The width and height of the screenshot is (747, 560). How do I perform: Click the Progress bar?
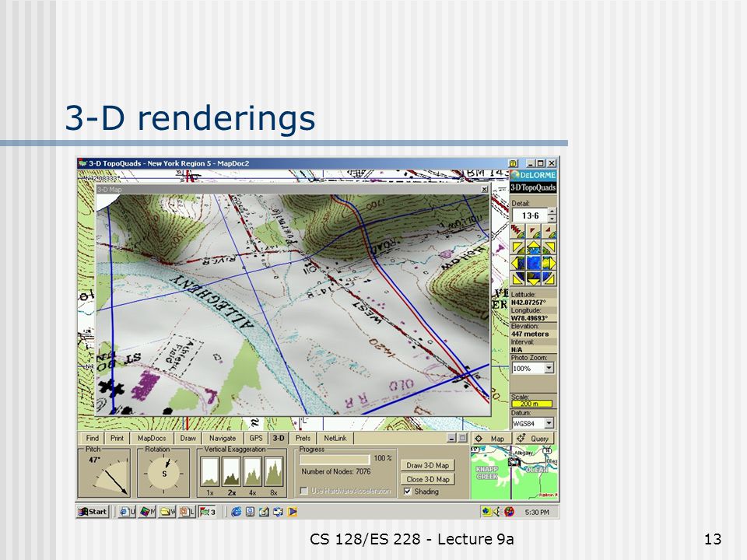[x=335, y=459]
